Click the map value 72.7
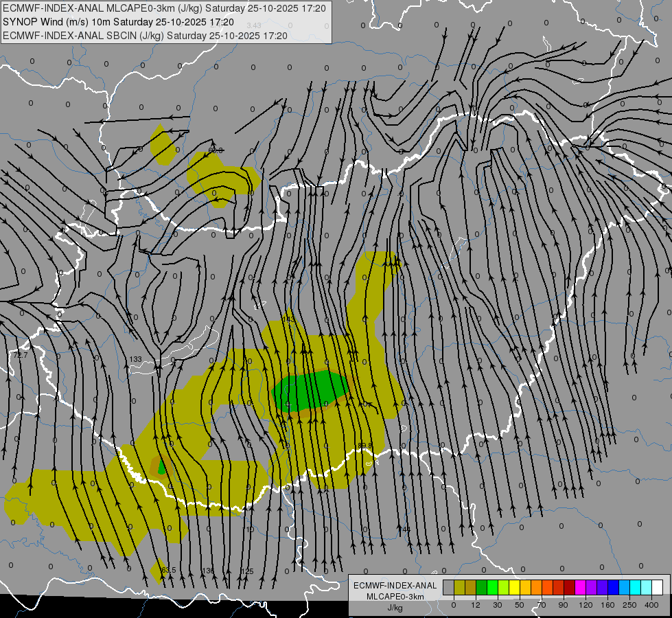This screenshot has width=672, height=618. tap(20, 355)
